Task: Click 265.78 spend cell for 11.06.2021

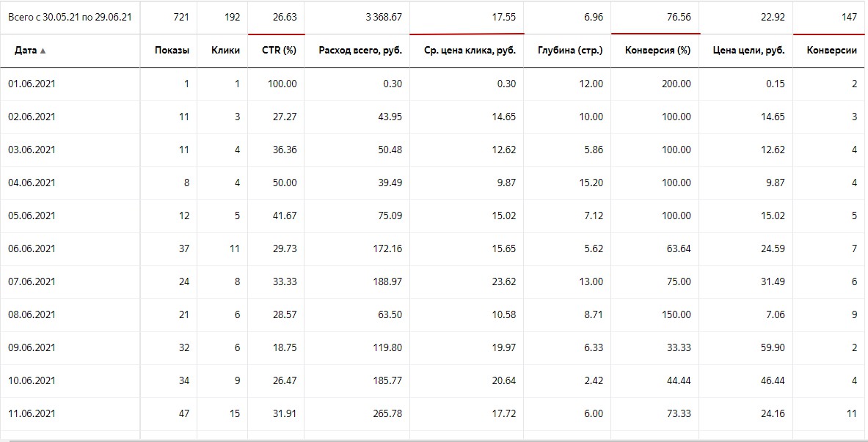Action: coord(386,414)
